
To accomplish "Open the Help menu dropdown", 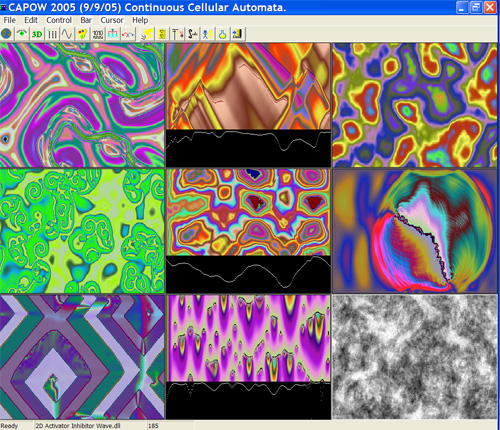I will click(x=140, y=20).
